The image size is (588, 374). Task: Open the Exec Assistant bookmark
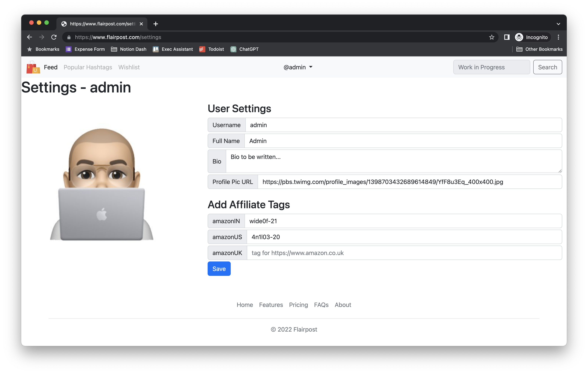173,49
